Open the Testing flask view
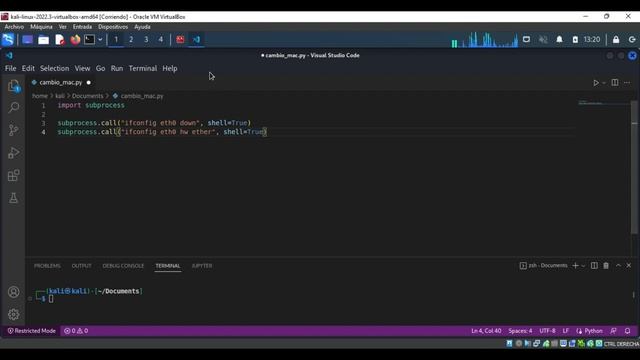This screenshot has width=640, height=360. [x=13, y=198]
